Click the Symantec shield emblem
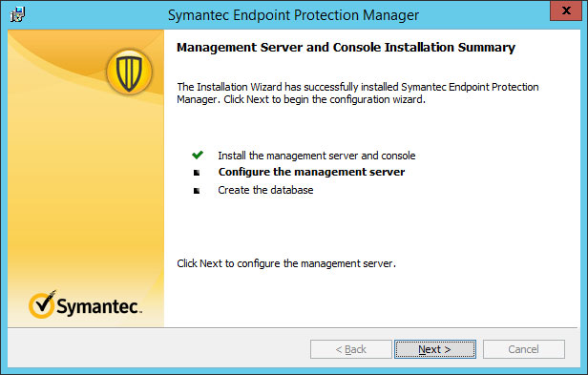 [129, 72]
